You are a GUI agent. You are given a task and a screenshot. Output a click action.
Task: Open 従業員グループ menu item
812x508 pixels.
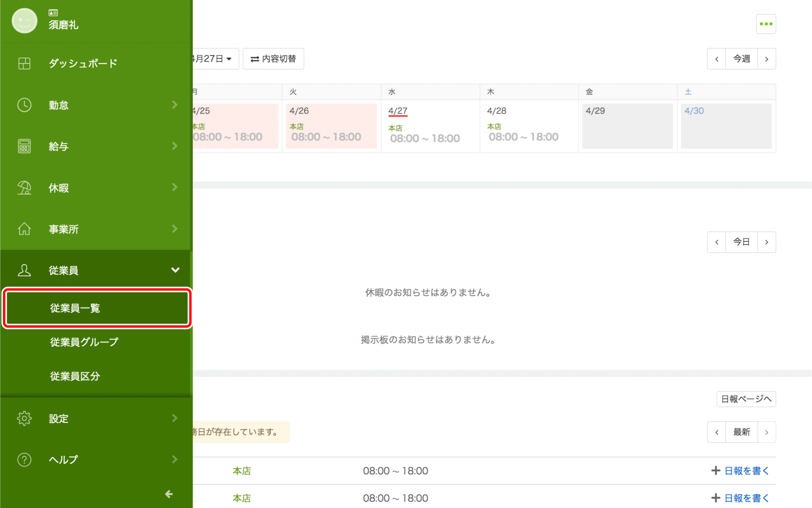coord(84,342)
